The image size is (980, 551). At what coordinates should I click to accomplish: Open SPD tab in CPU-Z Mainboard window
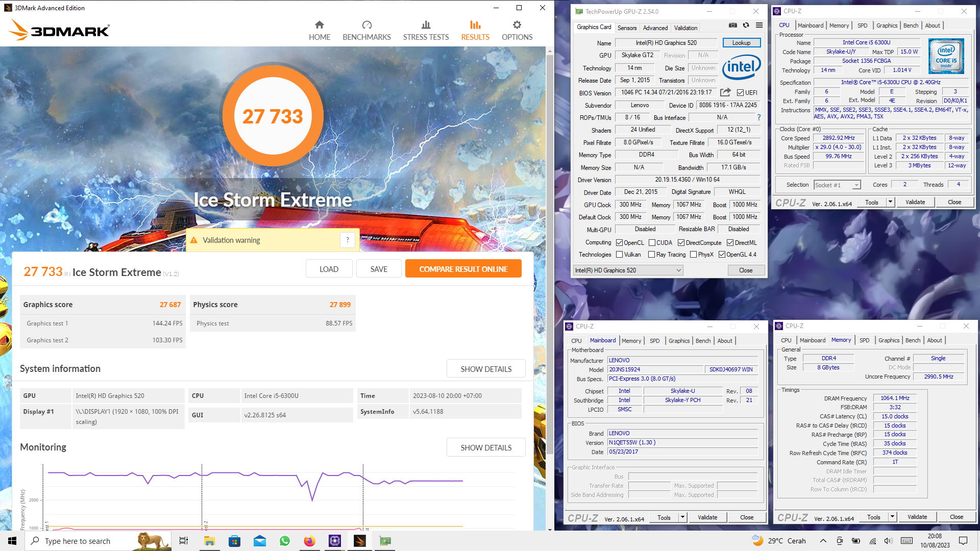point(654,341)
